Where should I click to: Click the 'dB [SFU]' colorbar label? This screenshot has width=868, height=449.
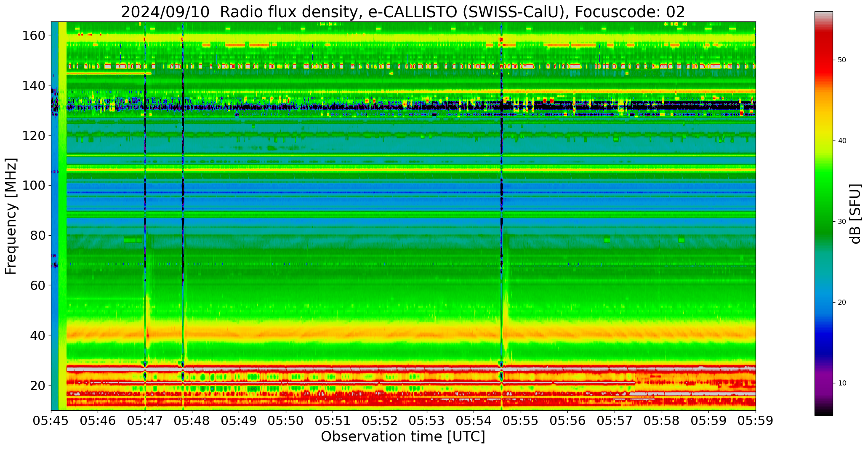tap(855, 214)
